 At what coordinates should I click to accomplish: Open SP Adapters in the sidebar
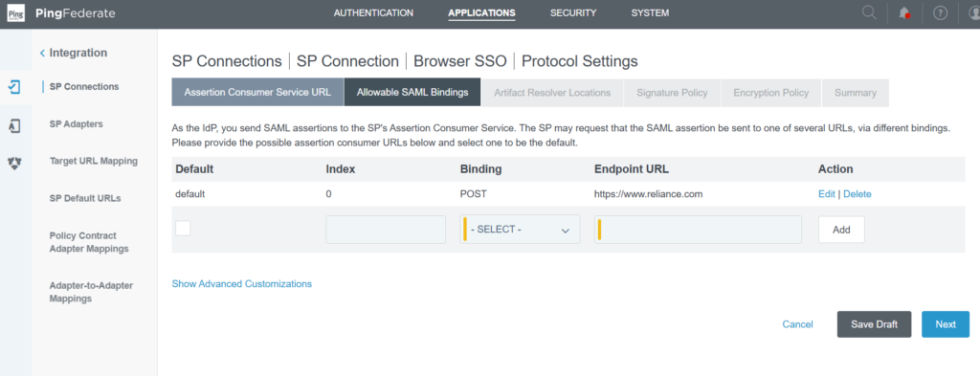[x=77, y=124]
